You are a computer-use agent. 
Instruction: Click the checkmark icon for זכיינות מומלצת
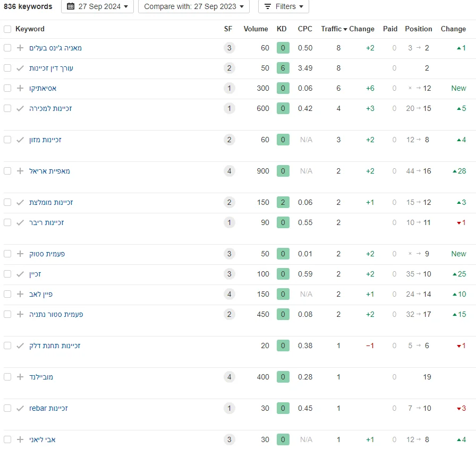click(x=20, y=202)
